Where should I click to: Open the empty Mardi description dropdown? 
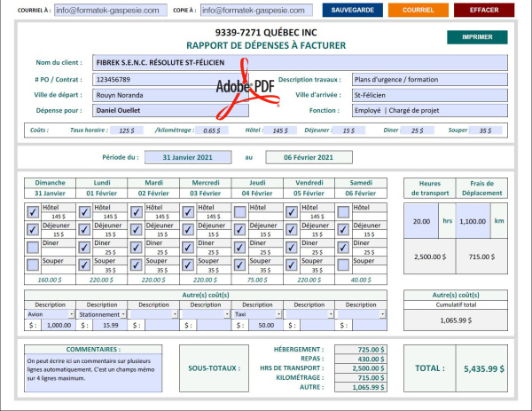tap(175, 314)
